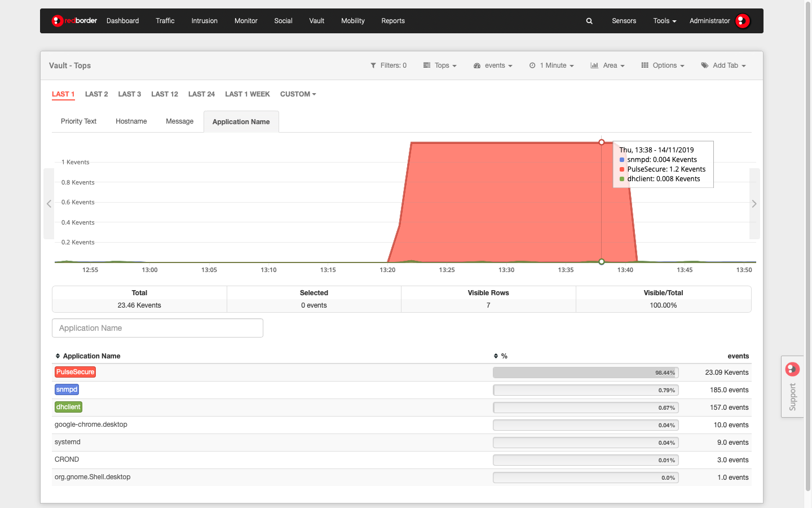The image size is (812, 508).
Task: Sort by Application Name column arrows
Action: pos(58,356)
